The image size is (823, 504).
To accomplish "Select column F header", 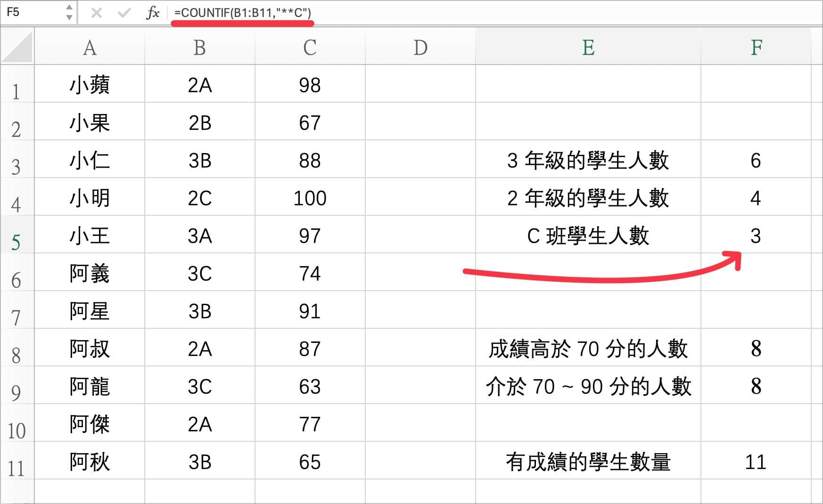I will click(x=756, y=47).
